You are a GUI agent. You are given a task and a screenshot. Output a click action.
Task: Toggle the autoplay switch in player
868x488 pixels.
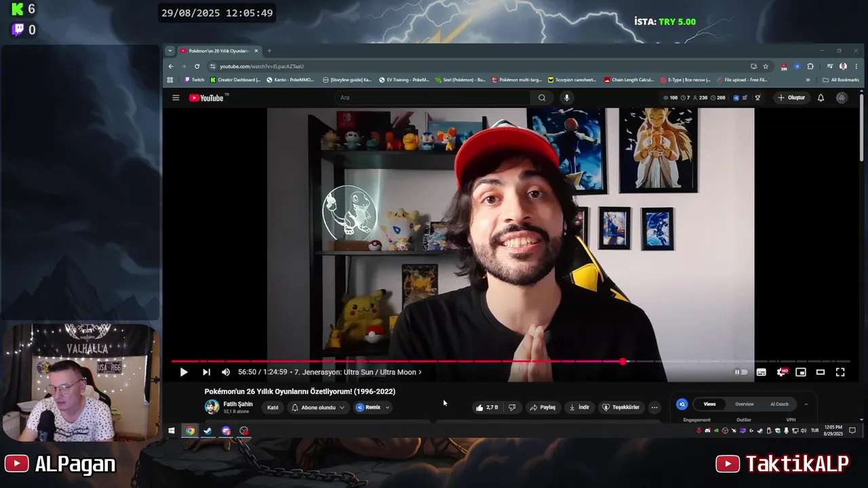(741, 372)
